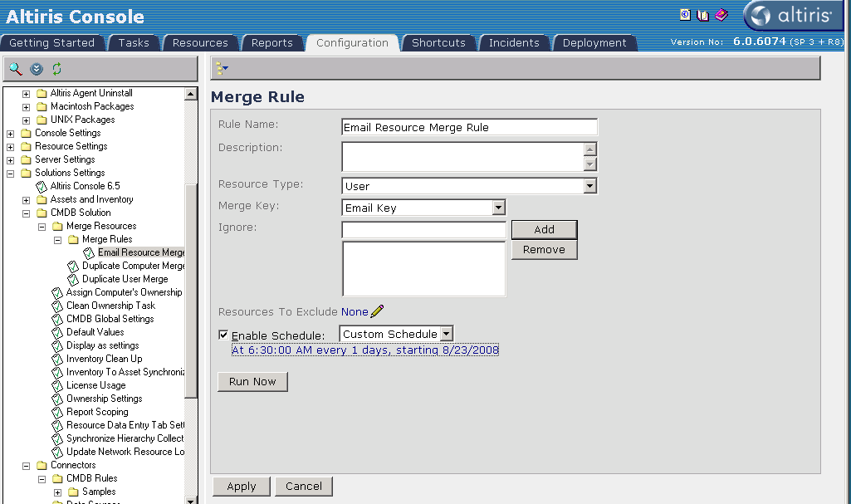
Task: Edit Resources To Exclude with pencil icon
Action: coord(378,311)
